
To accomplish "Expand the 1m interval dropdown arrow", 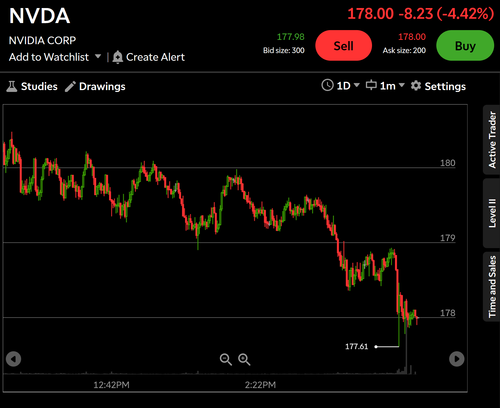I will (x=402, y=85).
